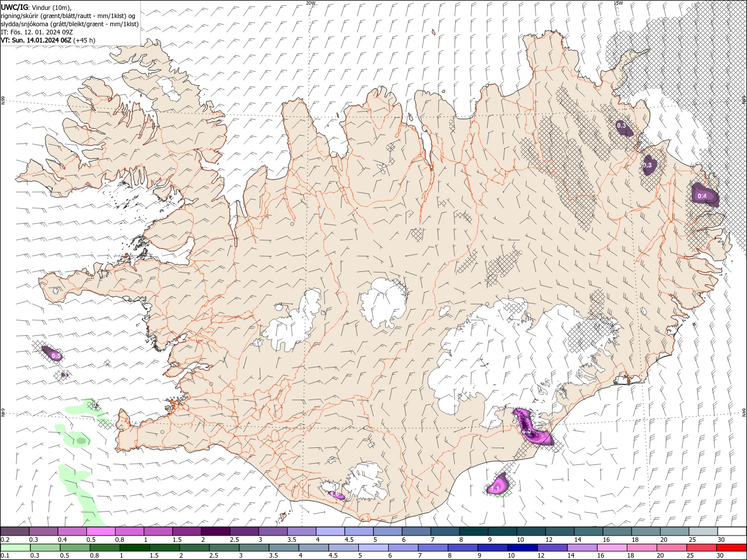Image resolution: width=747 pixels, height=560 pixels.
Task: Select the darkest purple 2 snow legend swatch
Action: [215, 531]
